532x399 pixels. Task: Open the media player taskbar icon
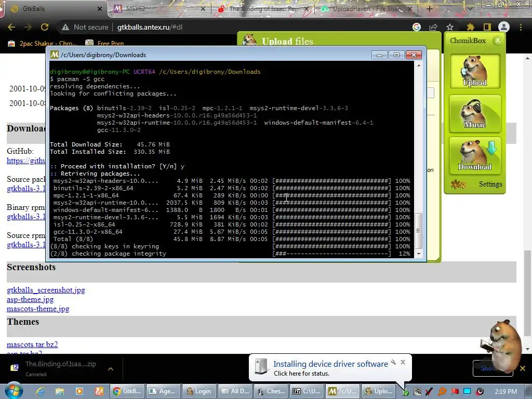[79, 391]
